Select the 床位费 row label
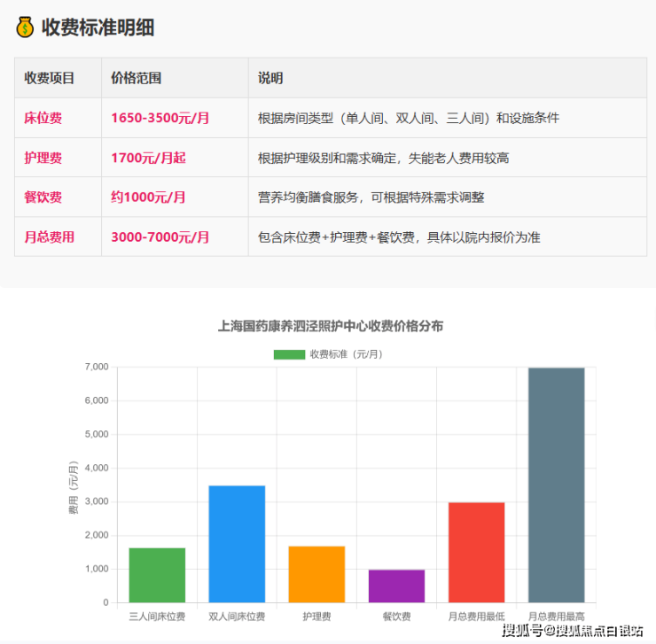This screenshot has height=644, width=656. tap(43, 118)
